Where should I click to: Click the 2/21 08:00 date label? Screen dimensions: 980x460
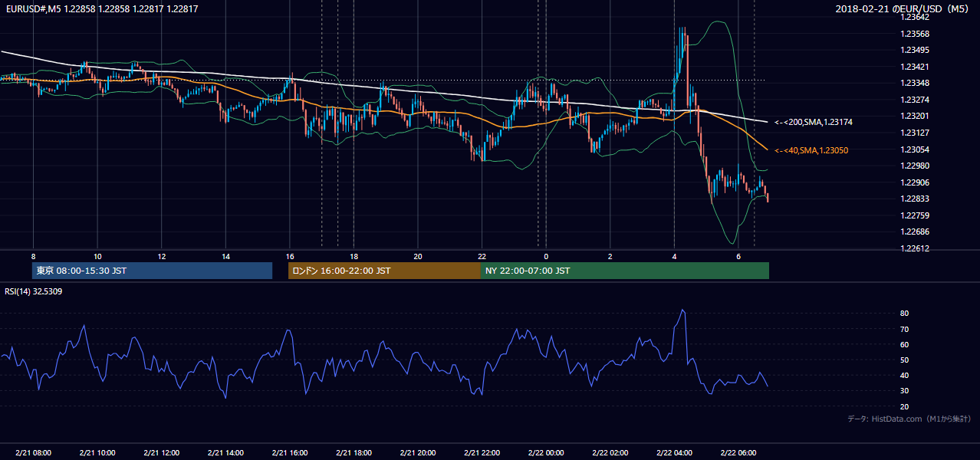coord(34,453)
